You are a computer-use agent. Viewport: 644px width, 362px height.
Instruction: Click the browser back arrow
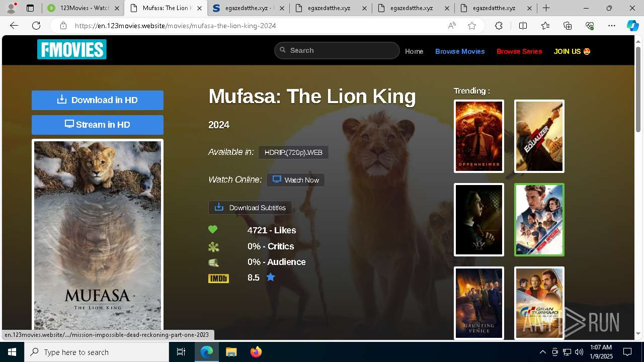coord(14,26)
